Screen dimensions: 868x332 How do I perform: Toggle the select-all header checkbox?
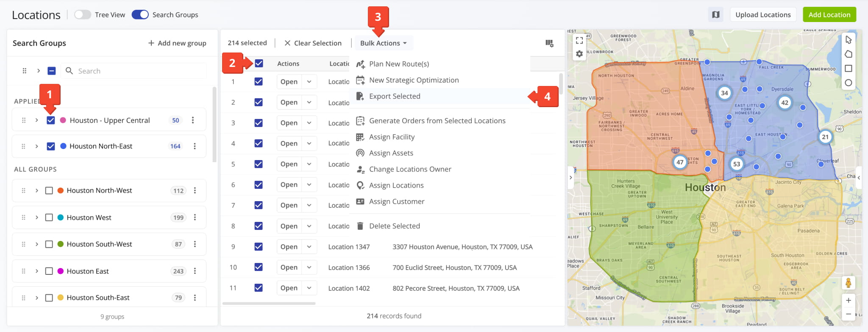259,64
